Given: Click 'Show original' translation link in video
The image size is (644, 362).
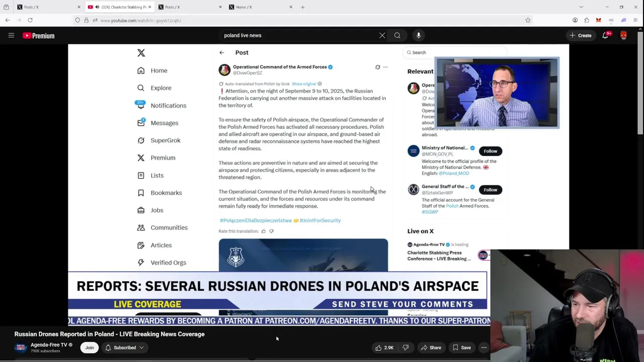Looking at the screenshot, I should click(304, 84).
